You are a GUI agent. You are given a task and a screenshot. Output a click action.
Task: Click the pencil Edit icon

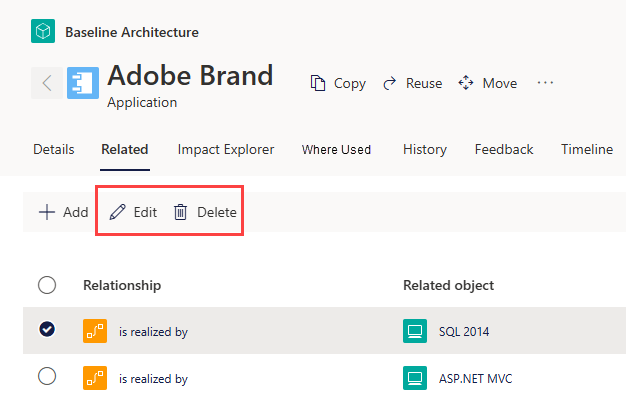117,212
